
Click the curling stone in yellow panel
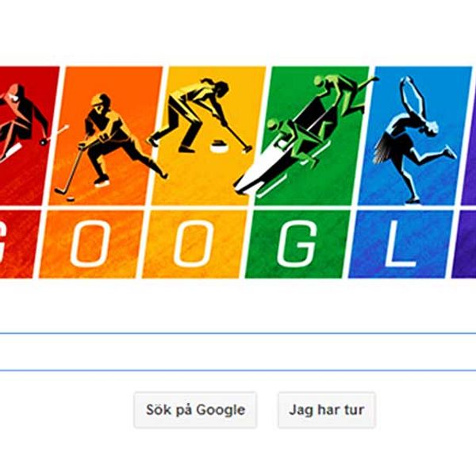tap(219, 146)
